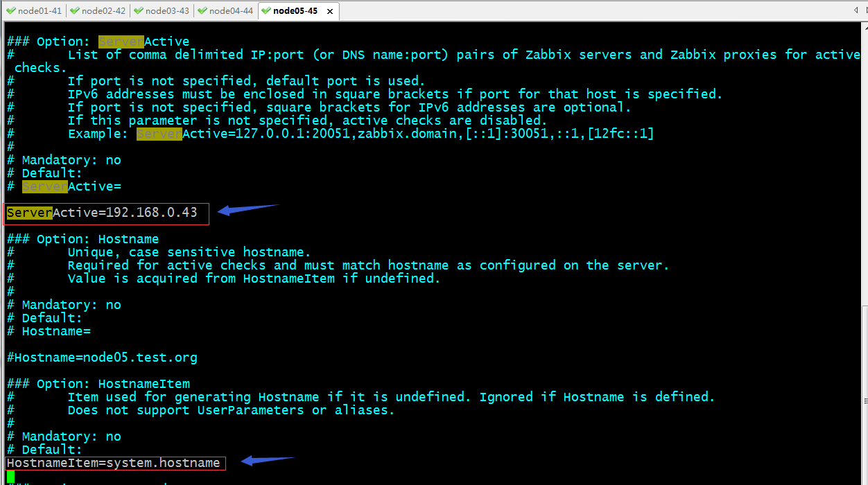The height and width of the screenshot is (485, 868).
Task: Switch to the node01-41 session tab
Action: pos(34,10)
